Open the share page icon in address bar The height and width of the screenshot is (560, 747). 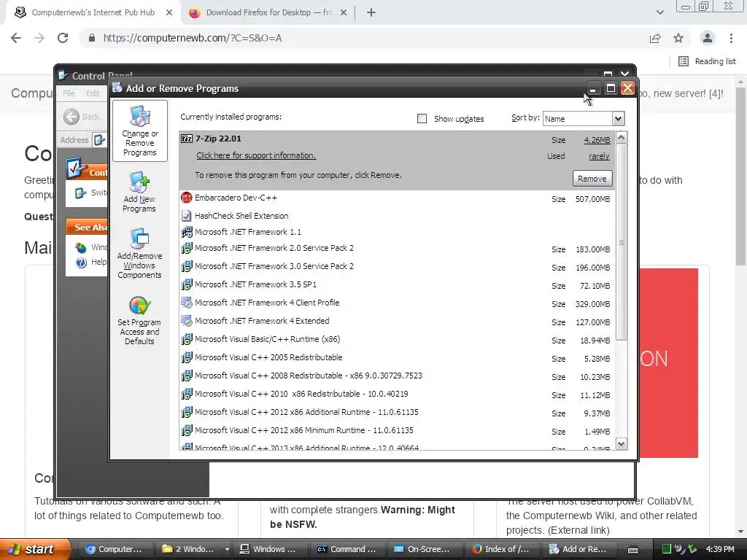pos(655,38)
